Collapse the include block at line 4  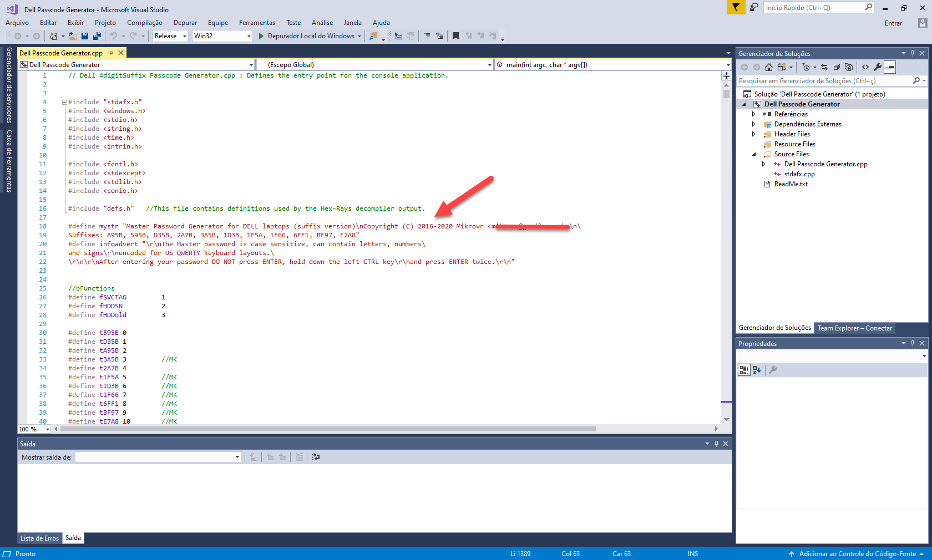[64, 102]
